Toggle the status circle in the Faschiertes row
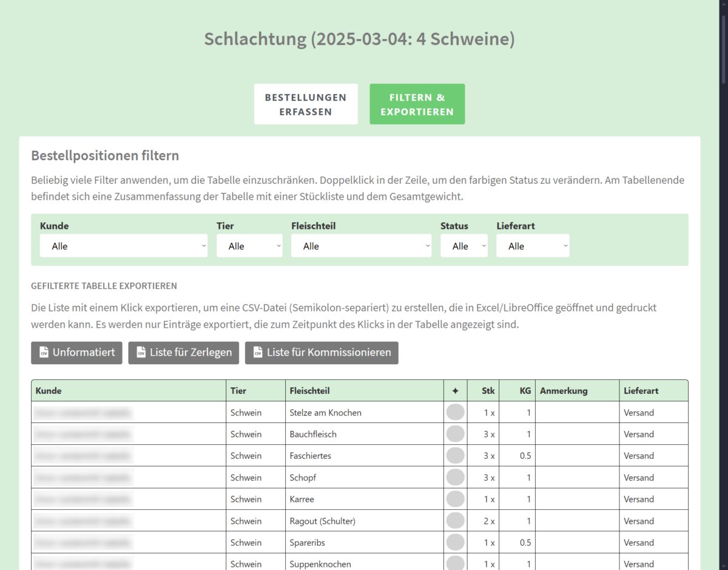Viewport: 728px width, 570px height. (455, 456)
